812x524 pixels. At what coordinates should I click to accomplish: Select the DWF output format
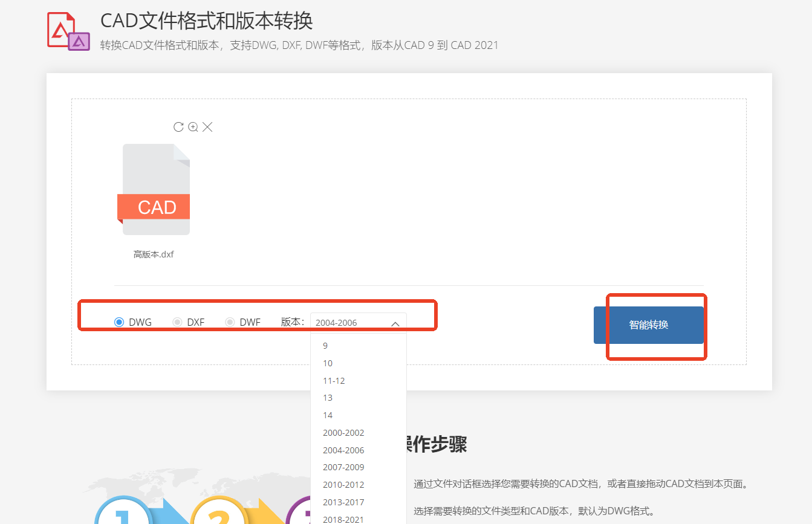[230, 322]
